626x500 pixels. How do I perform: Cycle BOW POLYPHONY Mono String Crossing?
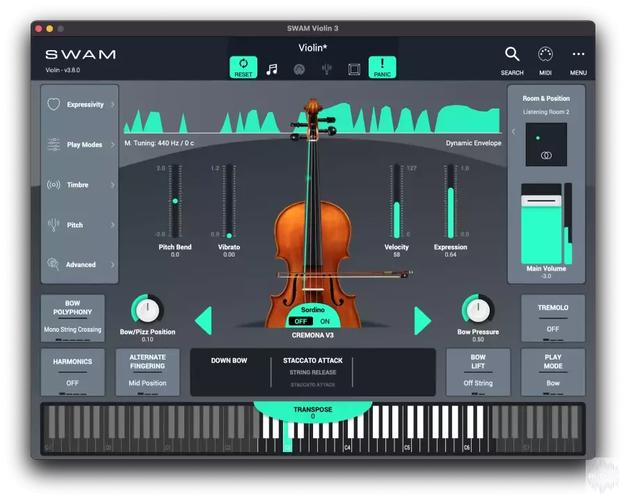[72, 318]
